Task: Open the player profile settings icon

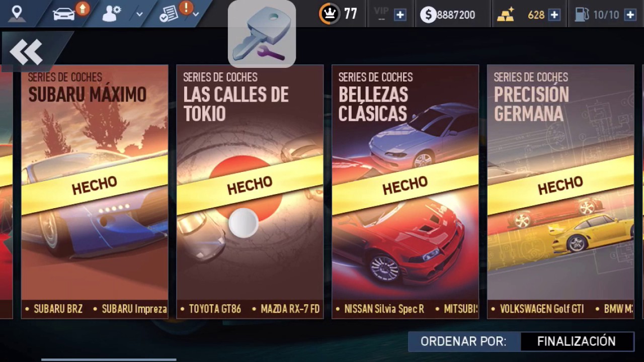Action: (x=111, y=14)
